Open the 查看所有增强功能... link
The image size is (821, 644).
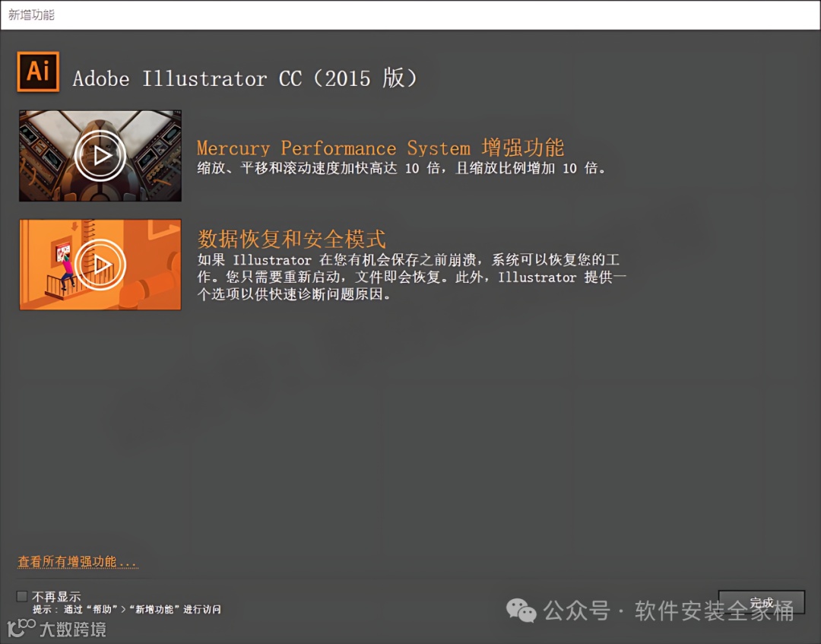(x=78, y=562)
